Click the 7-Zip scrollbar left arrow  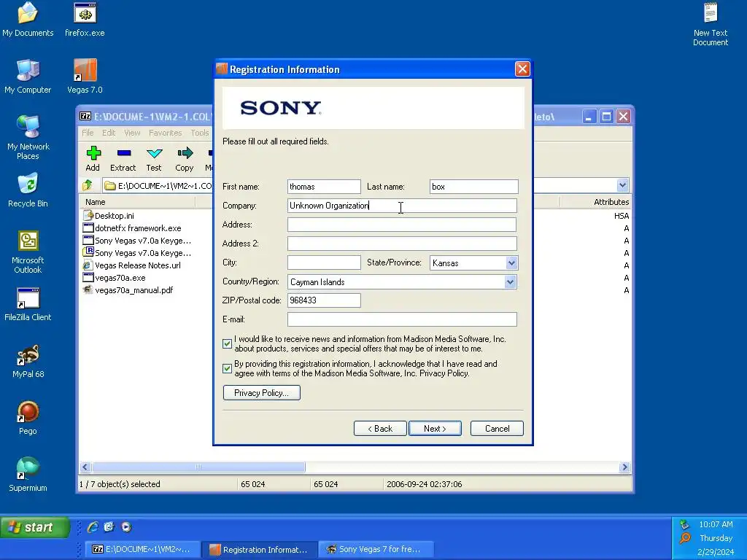85,467
